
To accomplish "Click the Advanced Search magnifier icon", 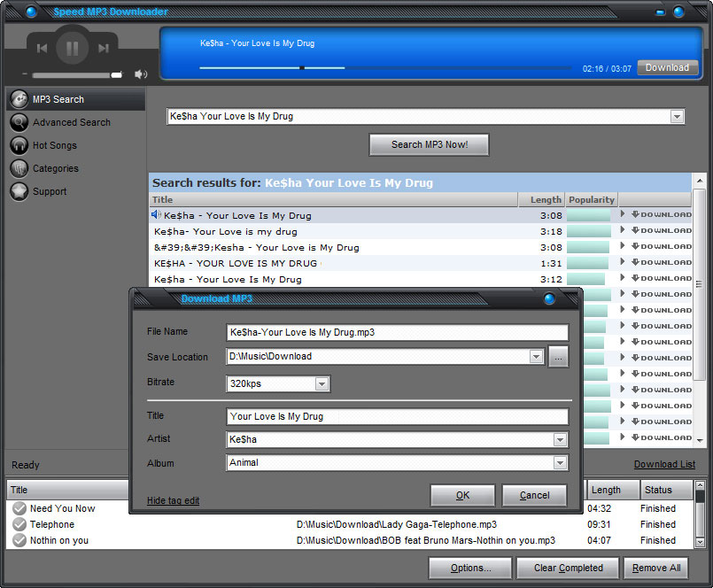I will click(x=19, y=122).
